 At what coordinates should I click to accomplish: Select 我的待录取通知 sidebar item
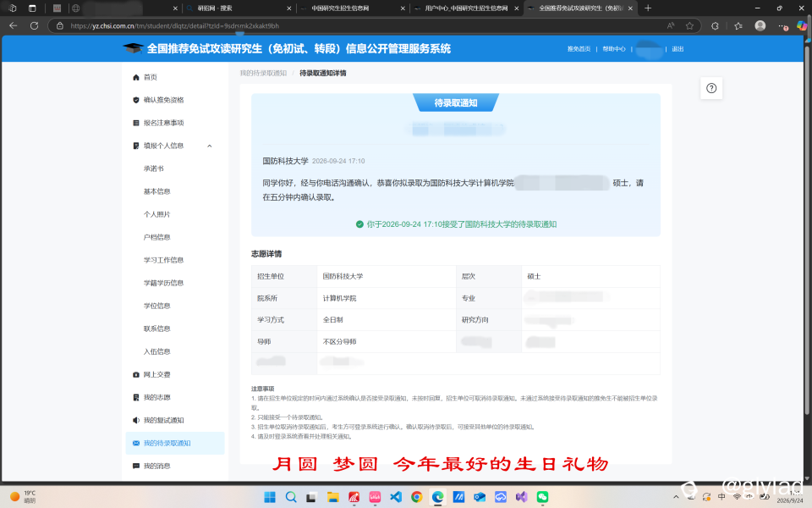(175, 443)
